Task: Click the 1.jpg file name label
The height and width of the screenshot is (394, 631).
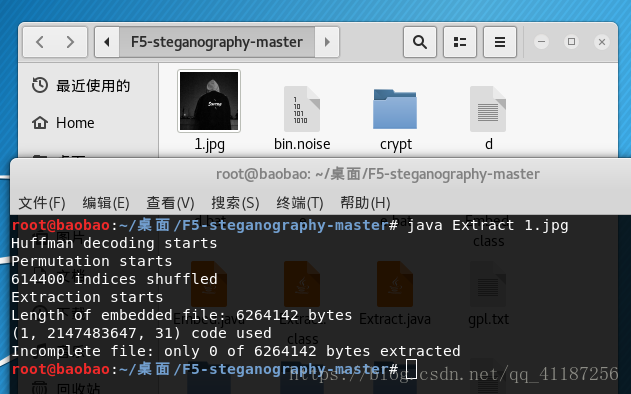Action: click(210, 144)
